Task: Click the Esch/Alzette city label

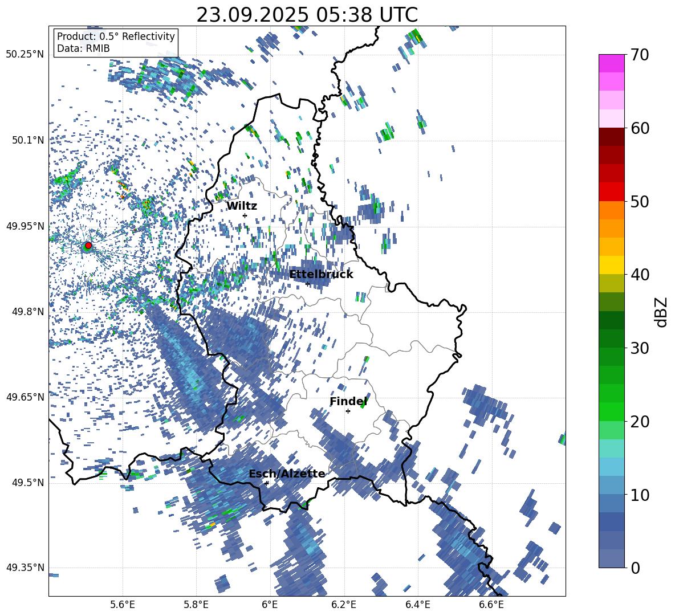Action: (287, 474)
